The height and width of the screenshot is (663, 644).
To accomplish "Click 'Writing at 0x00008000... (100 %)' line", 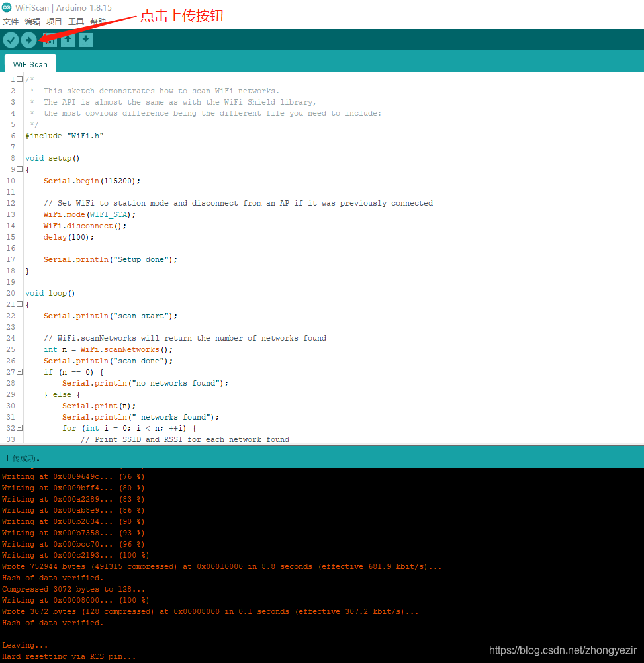I will [75, 600].
